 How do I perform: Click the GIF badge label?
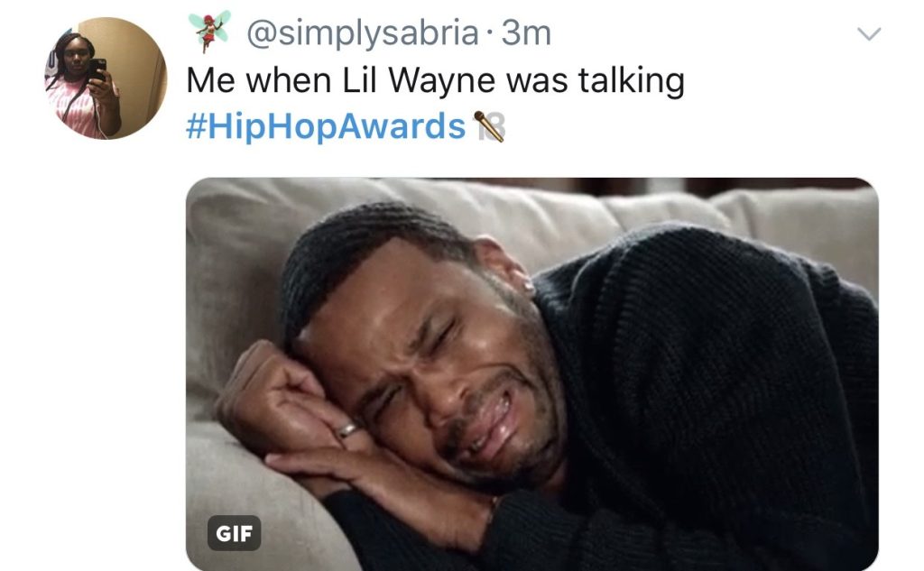point(234,533)
